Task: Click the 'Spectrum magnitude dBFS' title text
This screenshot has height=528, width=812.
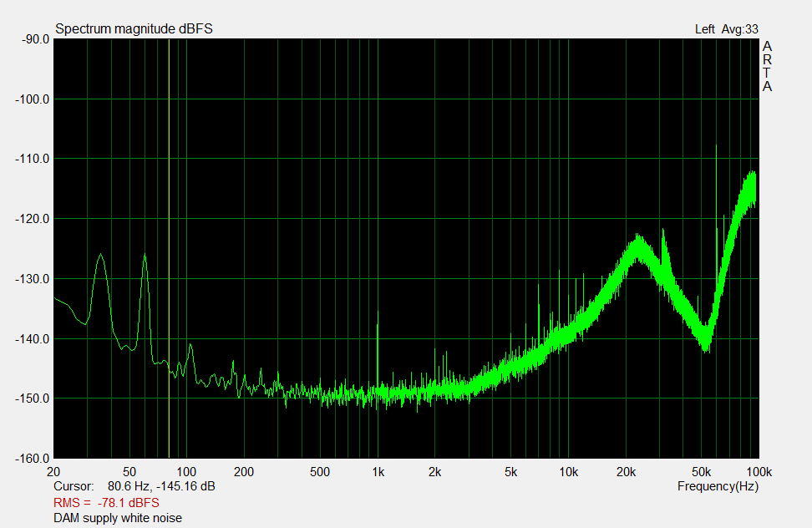Action: click(x=134, y=29)
